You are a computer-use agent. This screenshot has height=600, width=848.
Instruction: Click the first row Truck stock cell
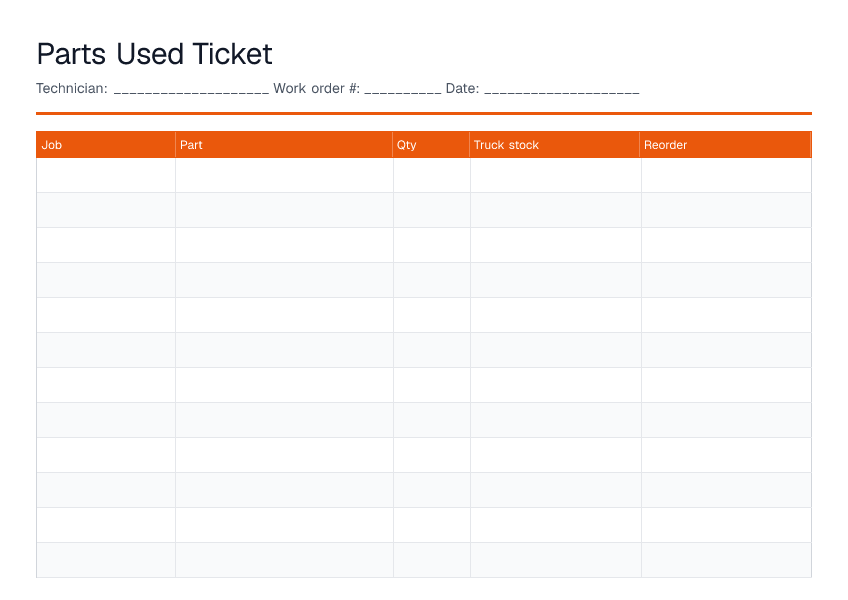[556, 175]
